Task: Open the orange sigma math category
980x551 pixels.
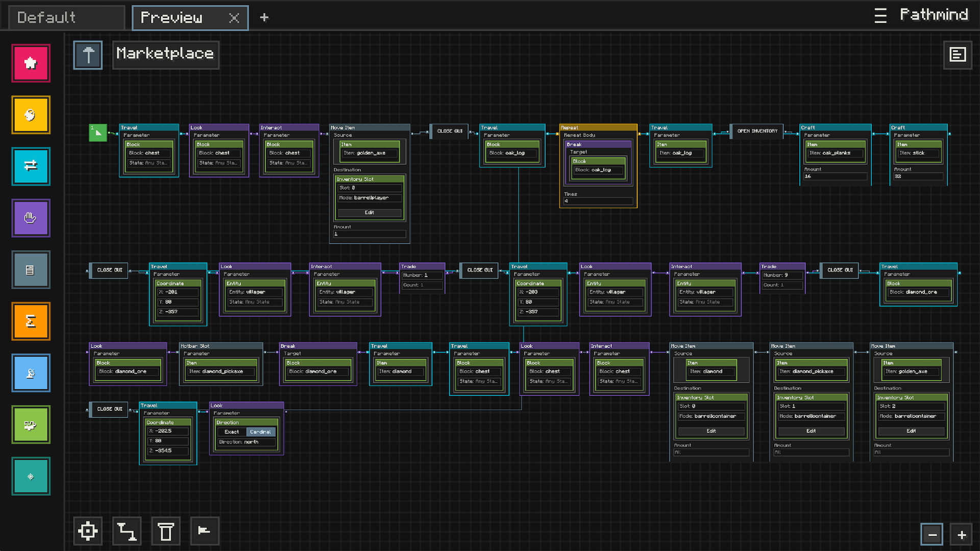Action: coord(31,321)
